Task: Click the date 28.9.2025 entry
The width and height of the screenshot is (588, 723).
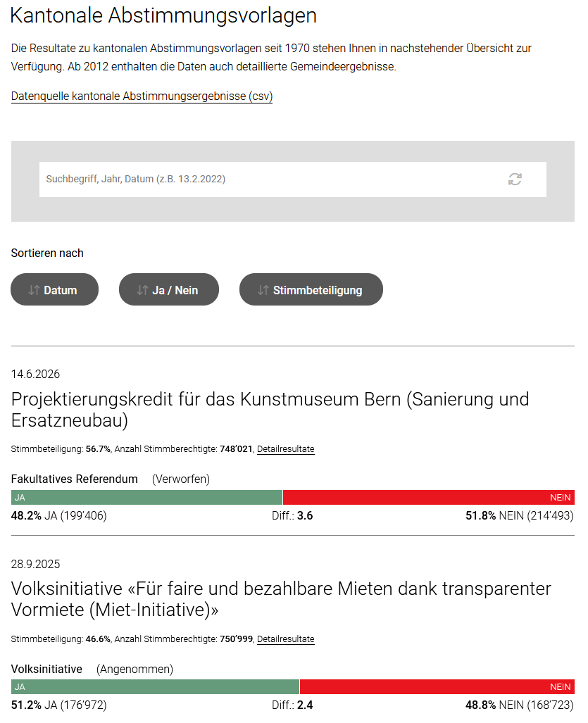Action: (x=35, y=564)
